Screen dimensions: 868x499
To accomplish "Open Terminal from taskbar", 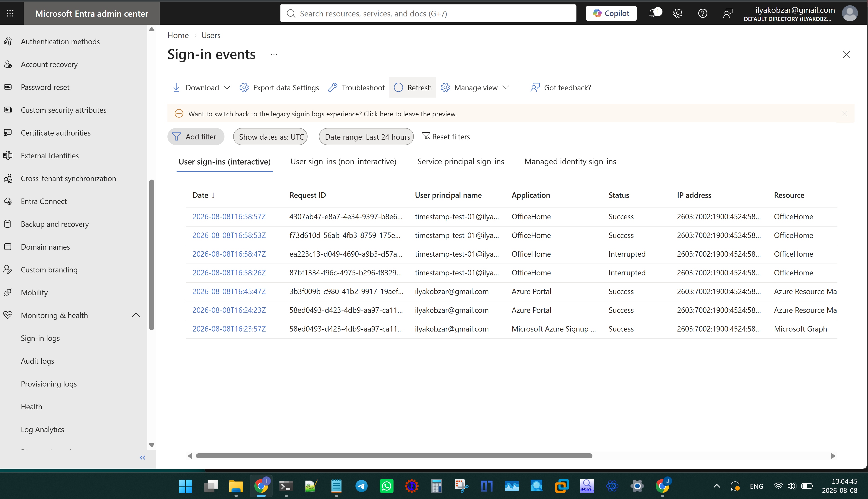I will pos(286,486).
